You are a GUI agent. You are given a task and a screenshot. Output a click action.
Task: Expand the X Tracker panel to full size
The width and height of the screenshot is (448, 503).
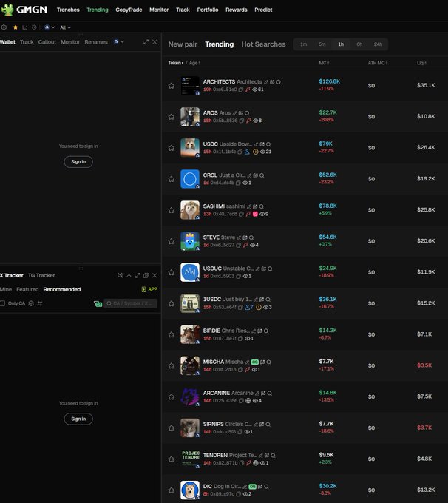138,276
